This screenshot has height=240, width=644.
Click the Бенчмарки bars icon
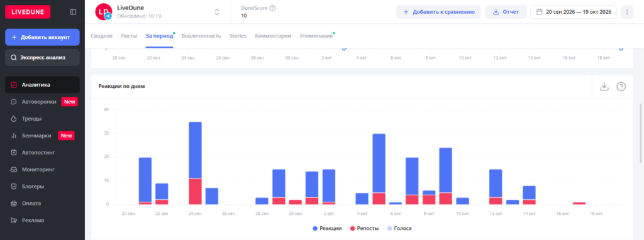14,135
